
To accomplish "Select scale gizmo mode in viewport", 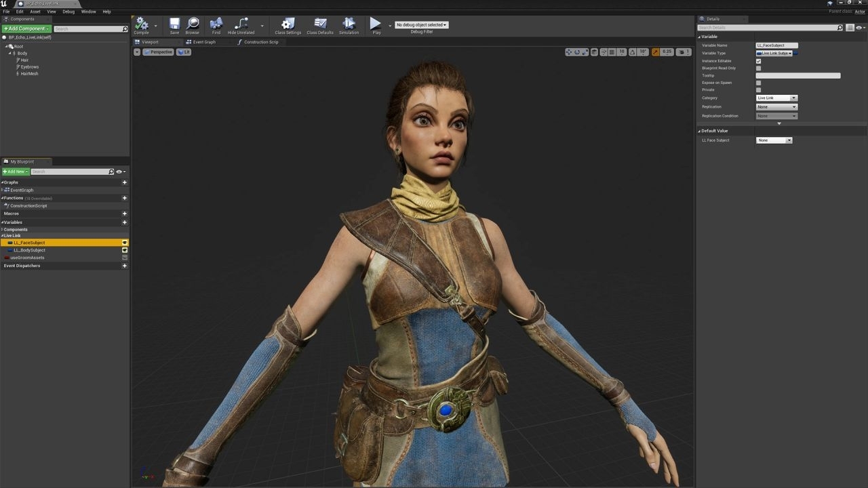I will click(585, 52).
